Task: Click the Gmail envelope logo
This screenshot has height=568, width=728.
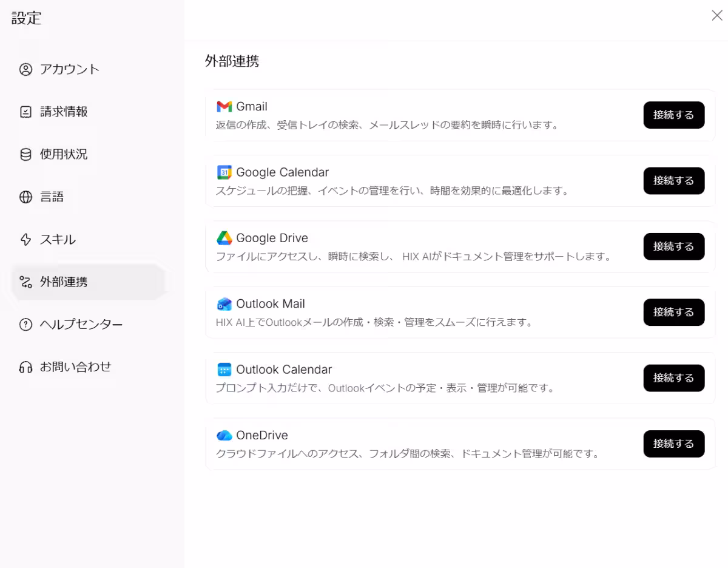Action: 224,107
